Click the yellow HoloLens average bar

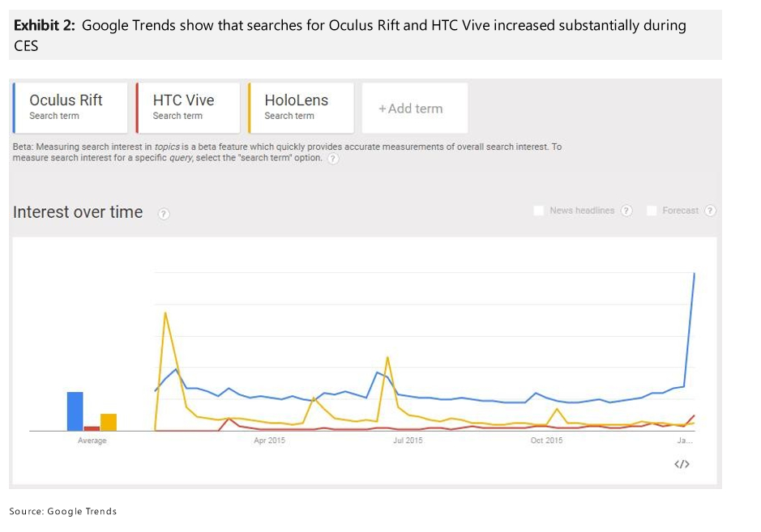pyautogui.click(x=109, y=422)
